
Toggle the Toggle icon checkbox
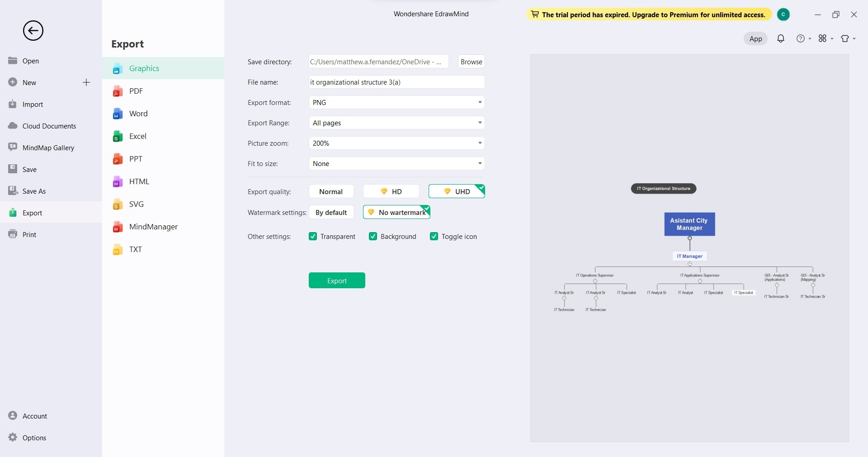[434, 236]
